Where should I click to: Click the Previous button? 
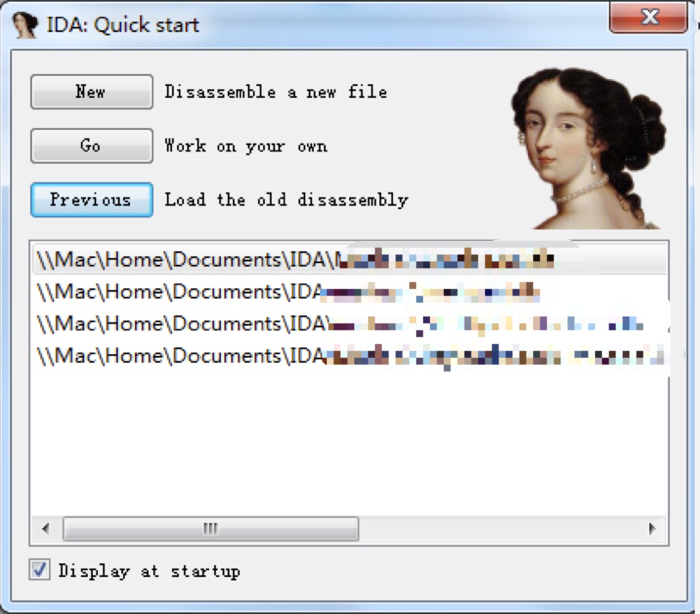click(x=91, y=200)
